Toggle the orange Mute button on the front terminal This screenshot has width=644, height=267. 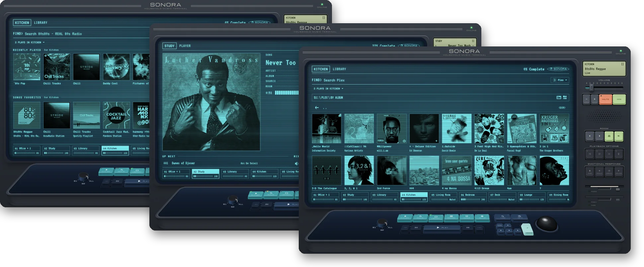[x=605, y=99]
